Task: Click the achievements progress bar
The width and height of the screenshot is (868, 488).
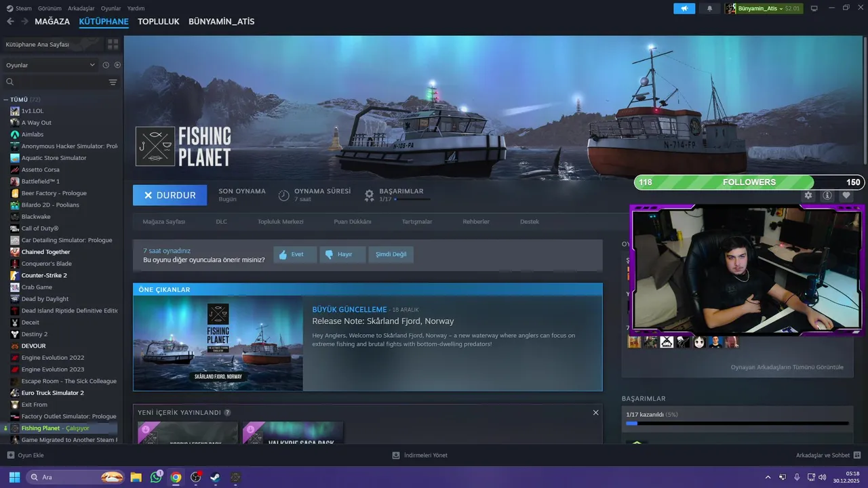Action: (x=737, y=424)
